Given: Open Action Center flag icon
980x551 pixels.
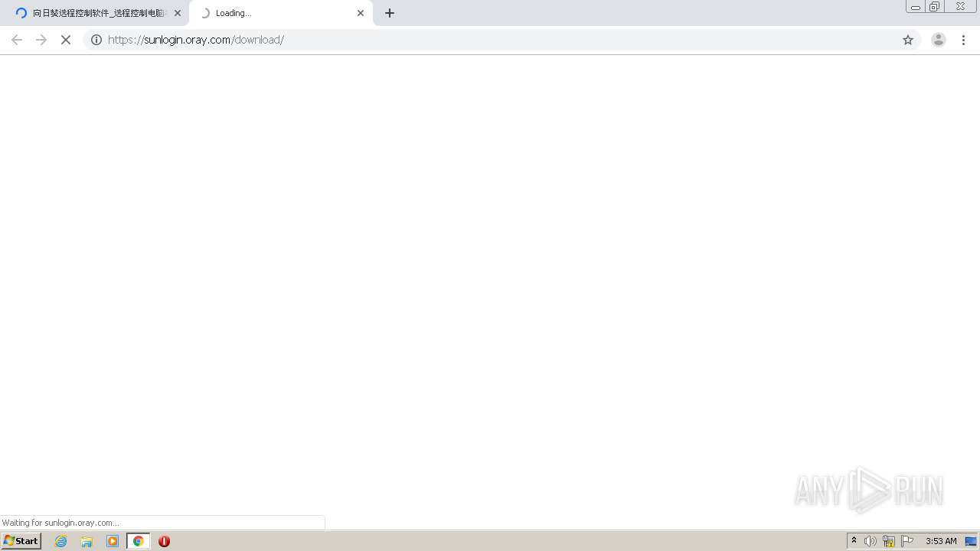Looking at the screenshot, I should pyautogui.click(x=907, y=541).
